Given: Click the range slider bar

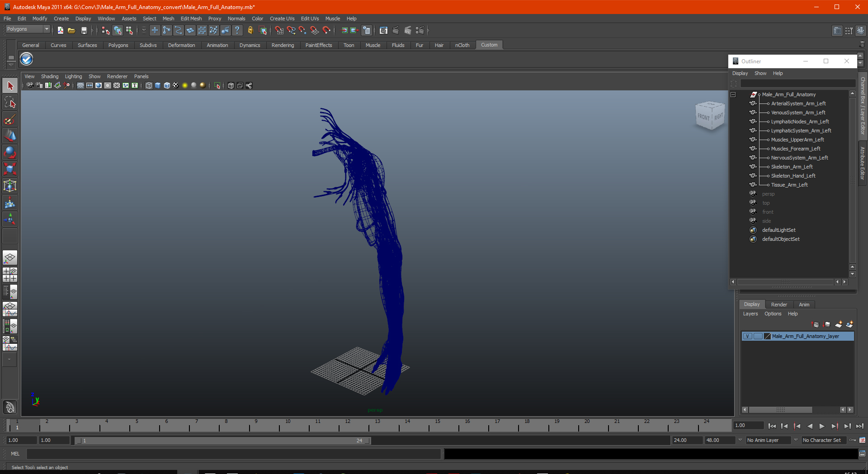Looking at the screenshot, I should 222,441.
